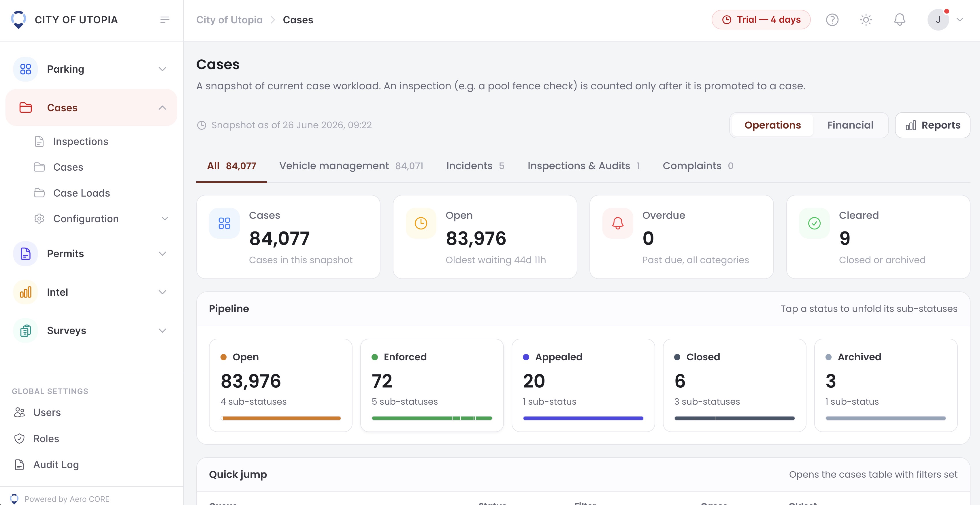Click the Surveys clipboard icon
Image resolution: width=980 pixels, height=505 pixels.
(25, 331)
